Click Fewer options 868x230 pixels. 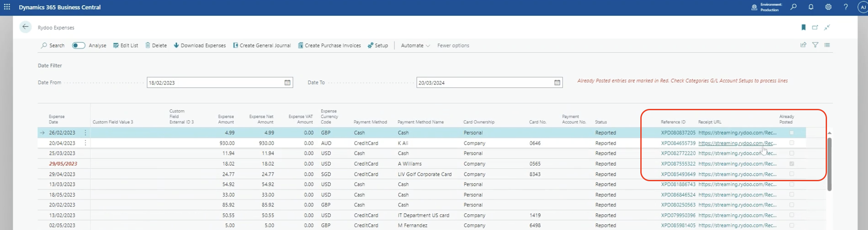(x=453, y=45)
